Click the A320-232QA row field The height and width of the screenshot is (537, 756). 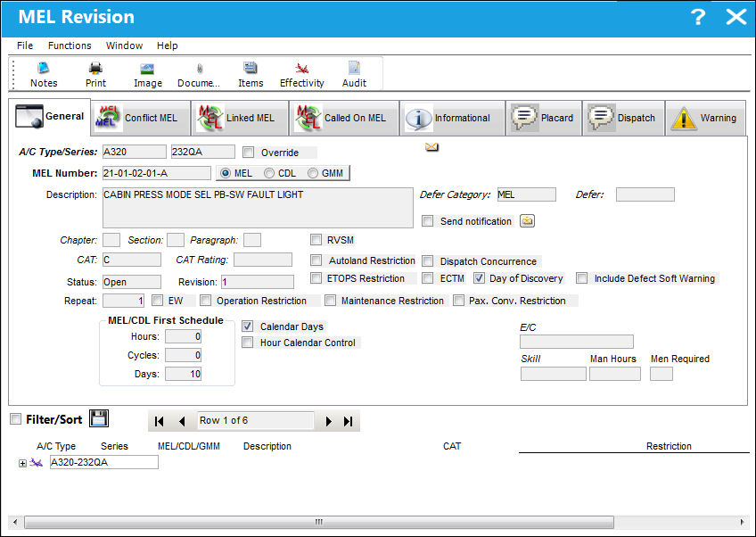(x=104, y=462)
